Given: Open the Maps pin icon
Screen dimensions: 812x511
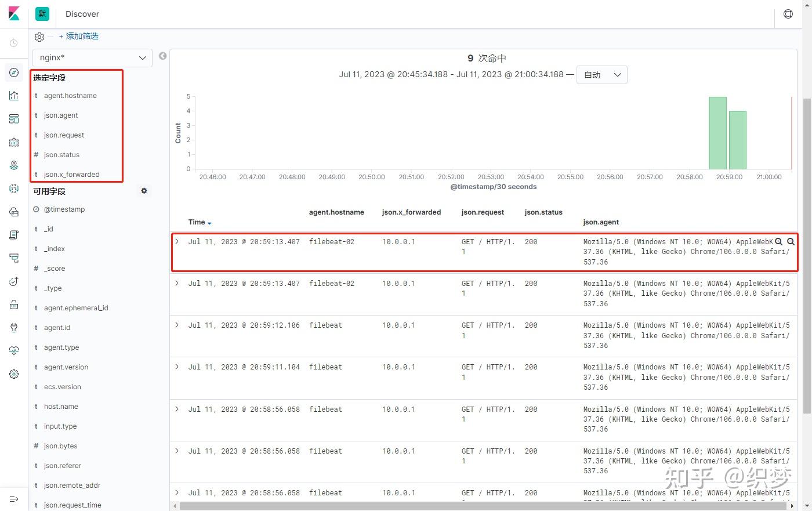Looking at the screenshot, I should (14, 165).
